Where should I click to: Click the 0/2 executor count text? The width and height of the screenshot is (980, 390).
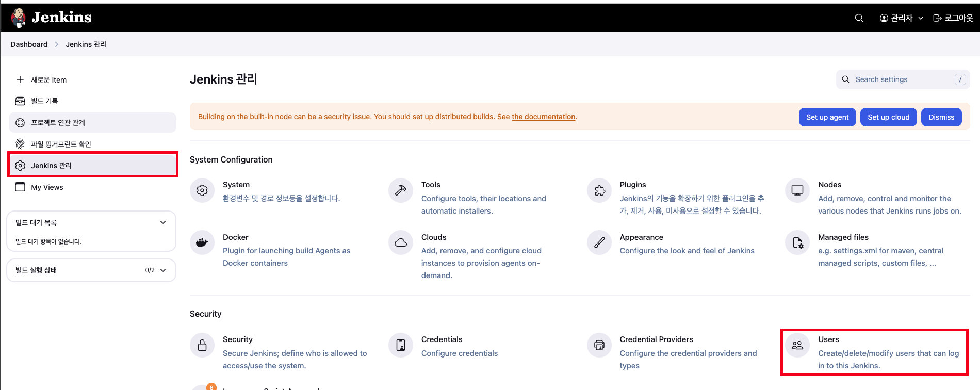[150, 270]
